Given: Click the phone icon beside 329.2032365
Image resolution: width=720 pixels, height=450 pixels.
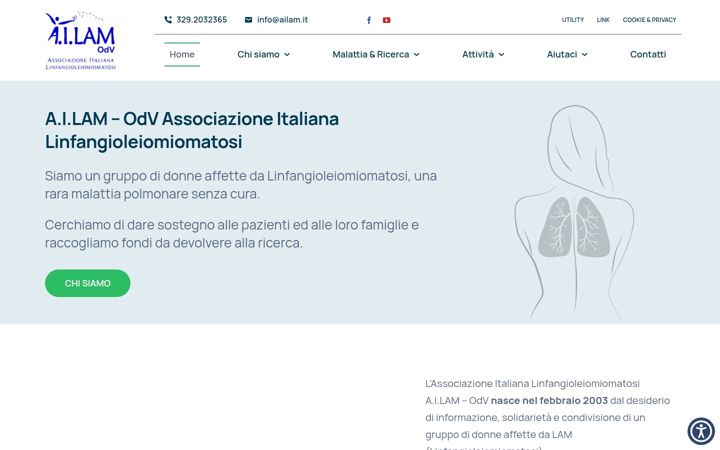Looking at the screenshot, I should [168, 20].
